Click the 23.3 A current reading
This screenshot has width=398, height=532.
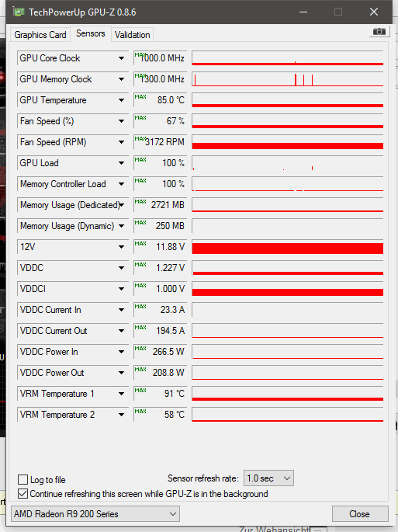[160, 310]
